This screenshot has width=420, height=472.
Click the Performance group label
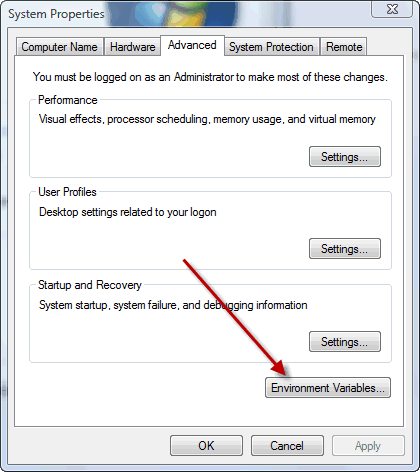coord(68,100)
